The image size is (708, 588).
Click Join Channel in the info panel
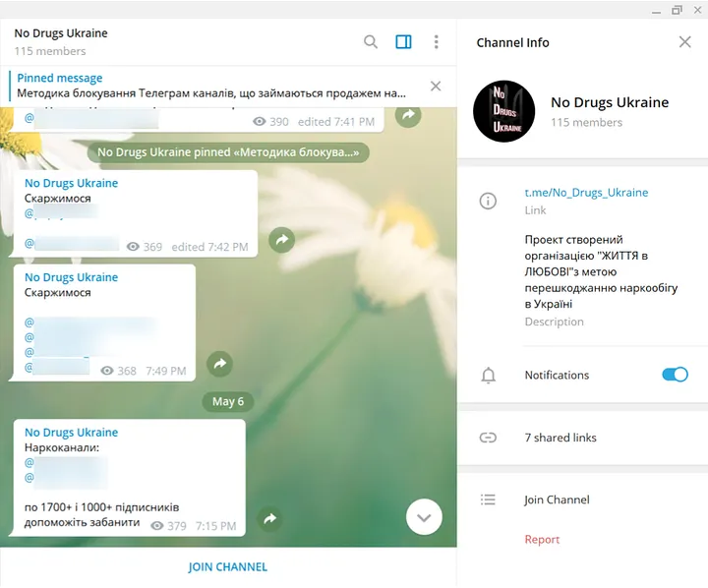(557, 500)
